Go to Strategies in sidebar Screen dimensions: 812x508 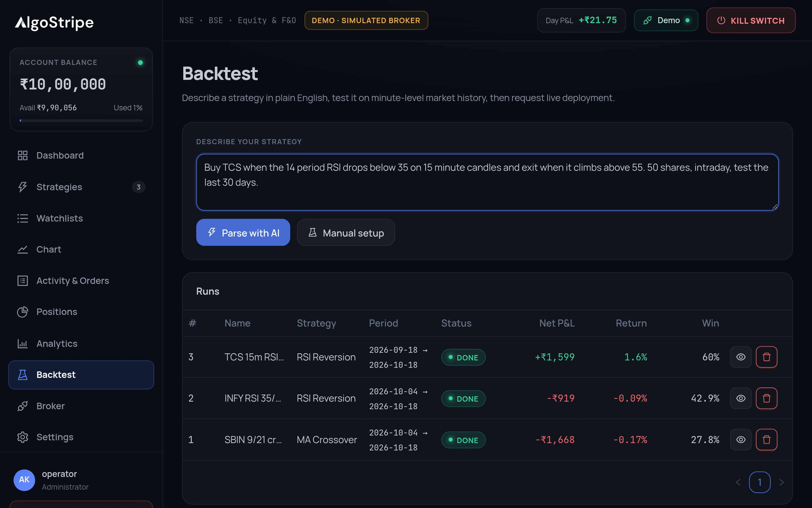[81, 187]
